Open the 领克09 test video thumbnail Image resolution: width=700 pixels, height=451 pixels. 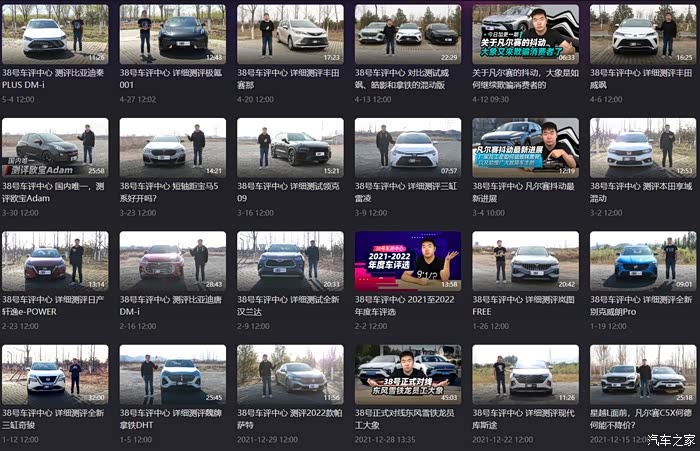(290, 148)
